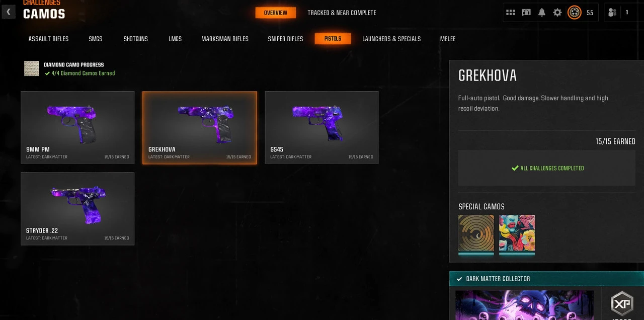Click the golden spiral special camo
This screenshot has height=320, width=644.
[476, 233]
